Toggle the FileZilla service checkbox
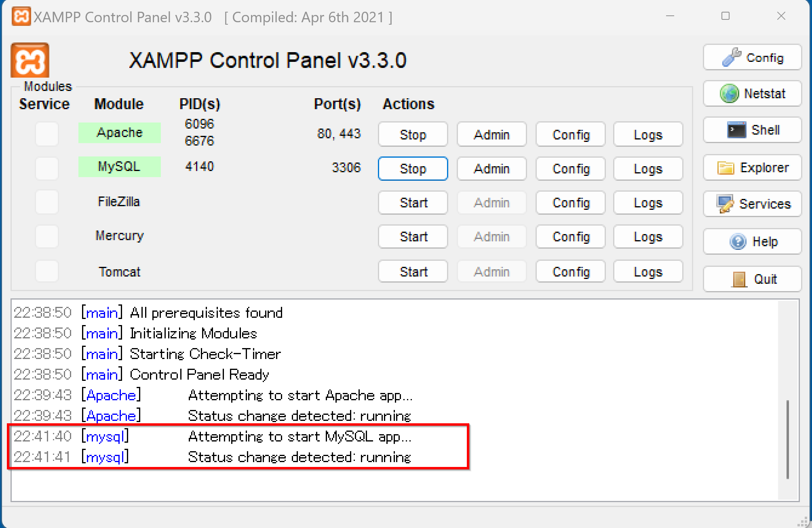 click(x=47, y=202)
